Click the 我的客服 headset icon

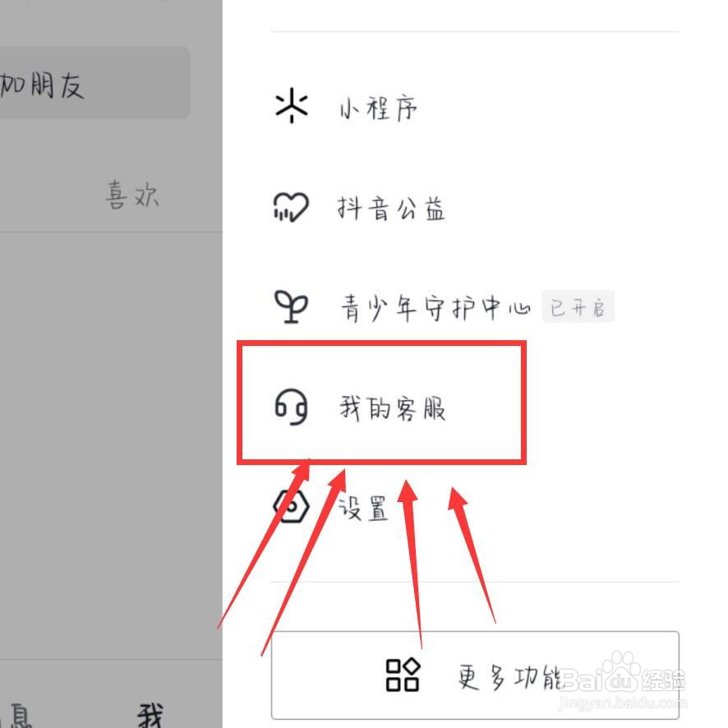291,407
